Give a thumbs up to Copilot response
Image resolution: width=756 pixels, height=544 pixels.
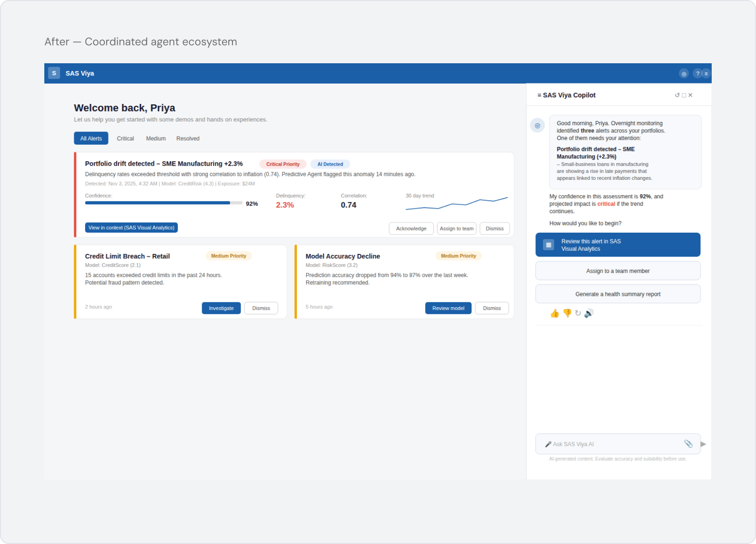(554, 313)
